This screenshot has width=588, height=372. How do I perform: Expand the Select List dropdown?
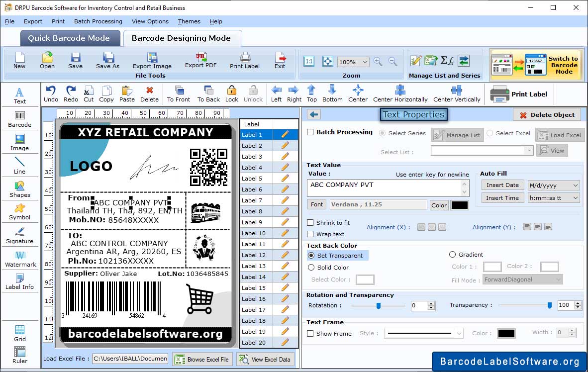pyautogui.click(x=529, y=151)
